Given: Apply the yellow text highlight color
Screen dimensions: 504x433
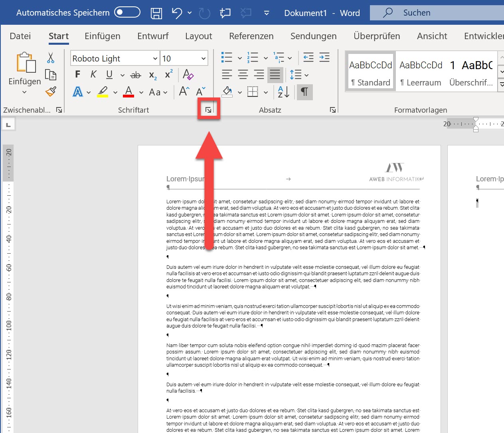Looking at the screenshot, I should (103, 92).
